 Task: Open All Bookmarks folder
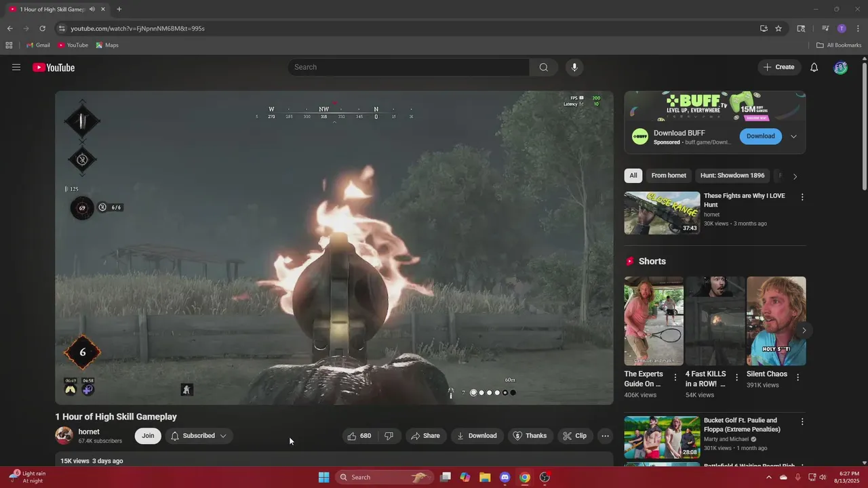click(839, 45)
